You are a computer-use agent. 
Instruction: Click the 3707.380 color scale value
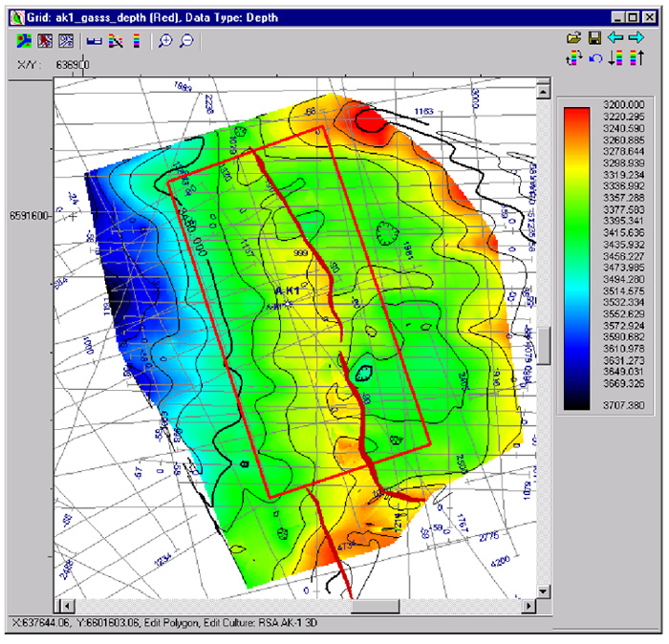click(623, 405)
